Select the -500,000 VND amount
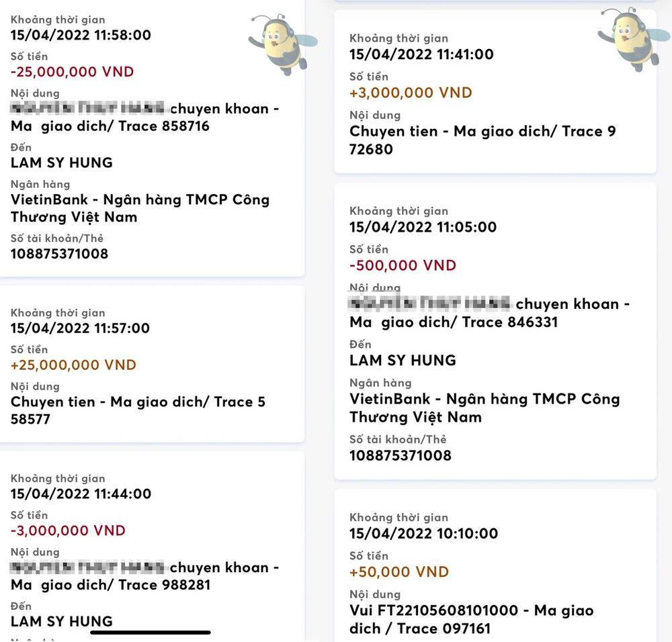 (403, 265)
